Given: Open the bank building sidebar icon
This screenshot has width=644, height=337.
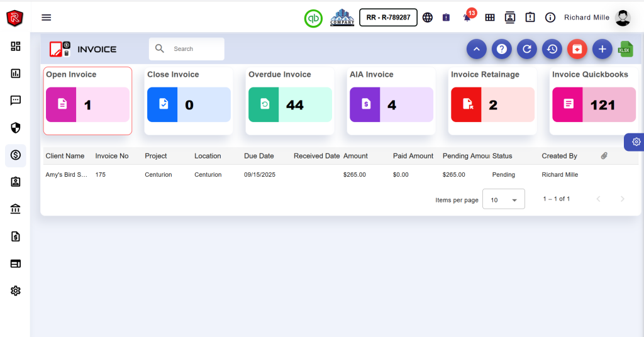Looking at the screenshot, I should tap(16, 209).
